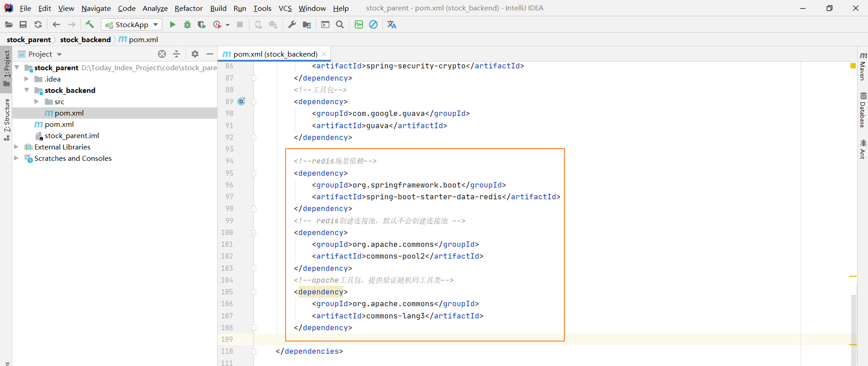This screenshot has width=868, height=366.
Task: Click the gray Stop square icon
Action: 240,24
